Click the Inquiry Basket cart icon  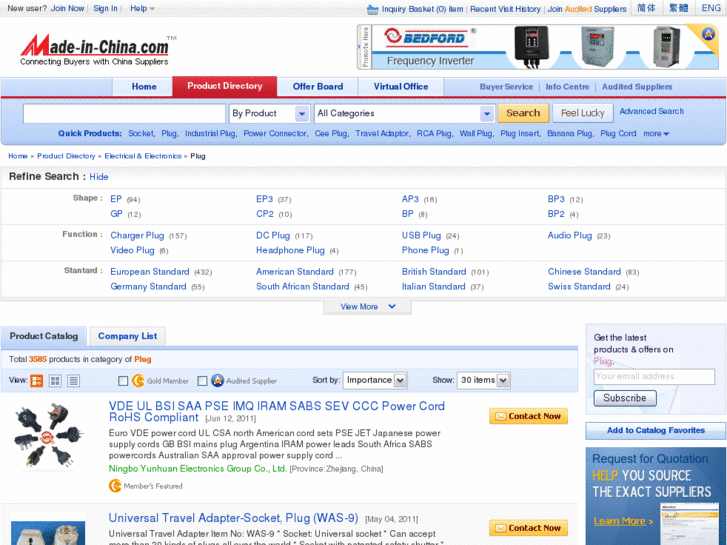point(372,9)
